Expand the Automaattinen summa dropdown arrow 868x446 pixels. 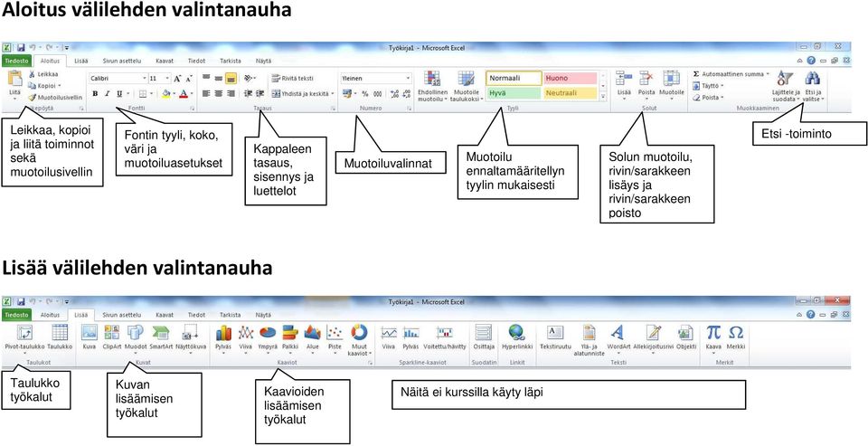[768, 73]
